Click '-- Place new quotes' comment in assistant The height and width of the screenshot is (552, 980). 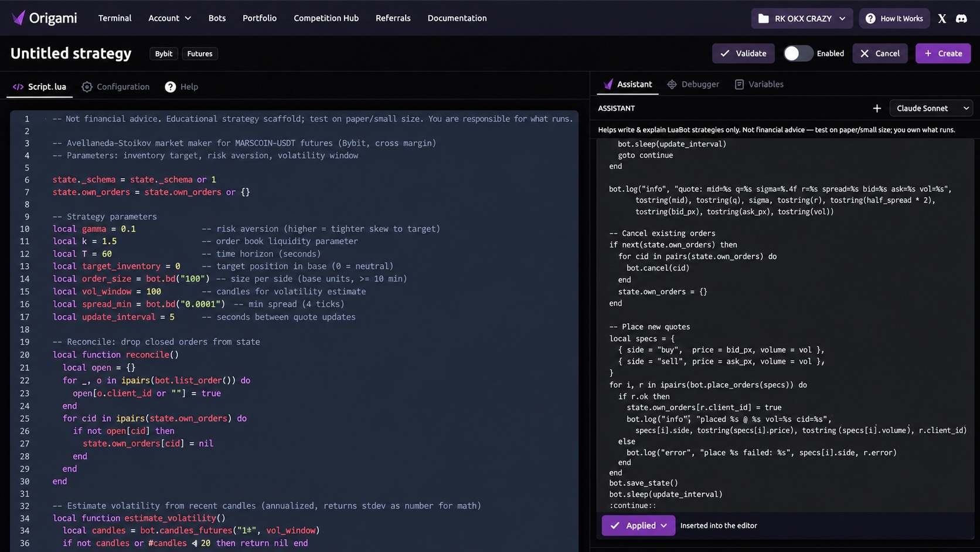pos(649,327)
